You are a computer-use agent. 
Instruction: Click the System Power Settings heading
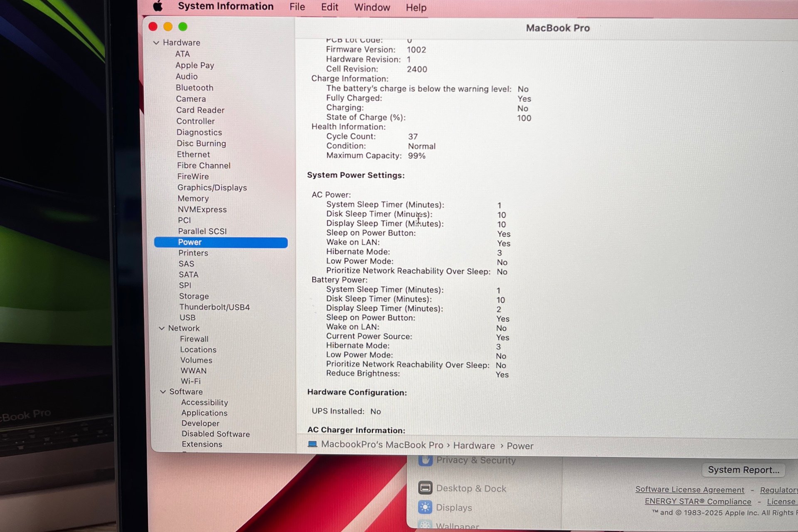pos(356,175)
